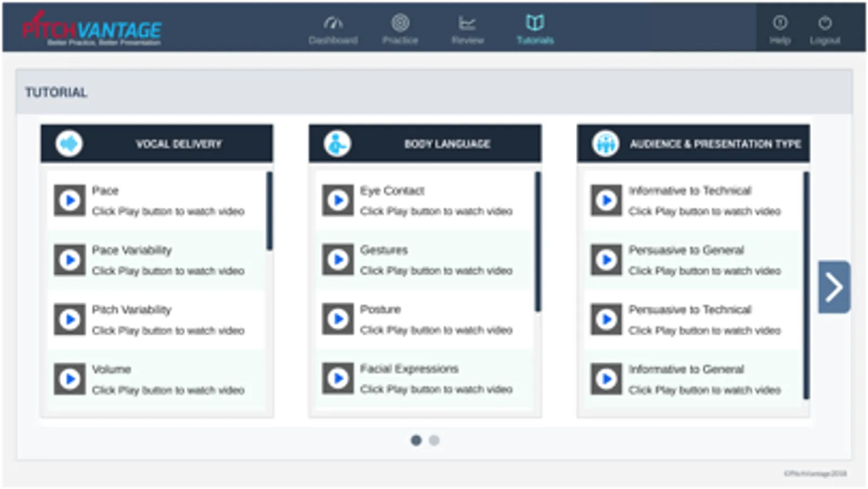Play the Informative to General video
This screenshot has width=868, height=489.
[606, 379]
